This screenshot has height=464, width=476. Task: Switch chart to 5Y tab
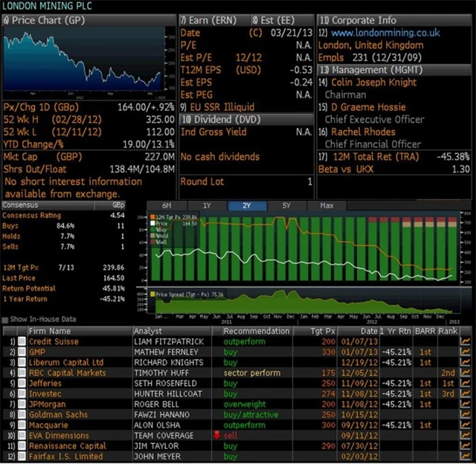click(x=287, y=205)
